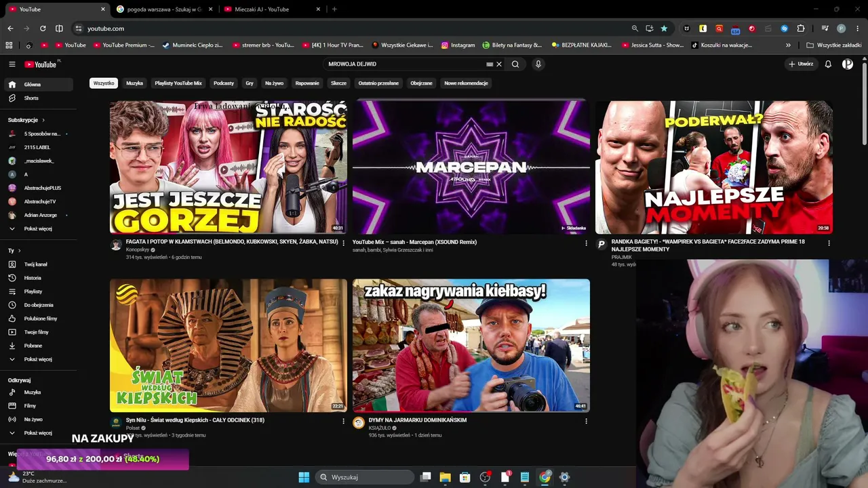Open Do obejrzenia watch-later list
Screen dimensions: 868x488
coord(40,305)
